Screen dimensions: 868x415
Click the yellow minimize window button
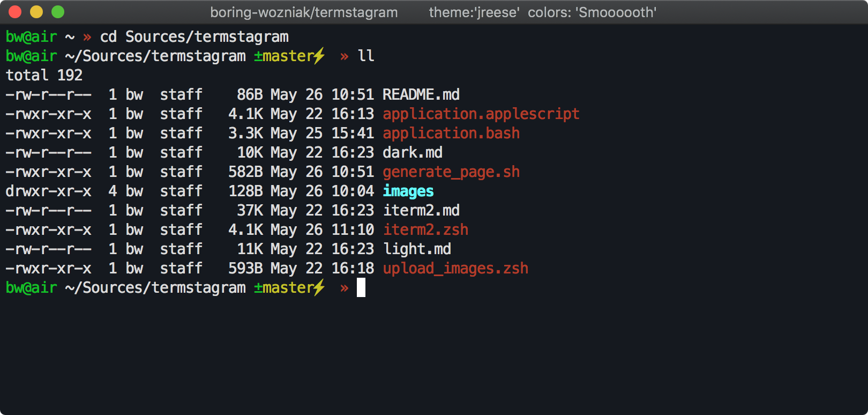[x=36, y=12]
